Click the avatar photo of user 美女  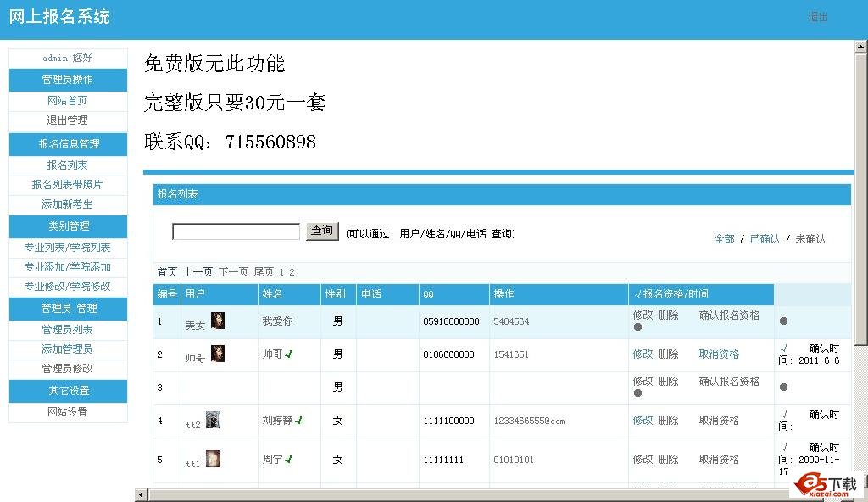(218, 321)
